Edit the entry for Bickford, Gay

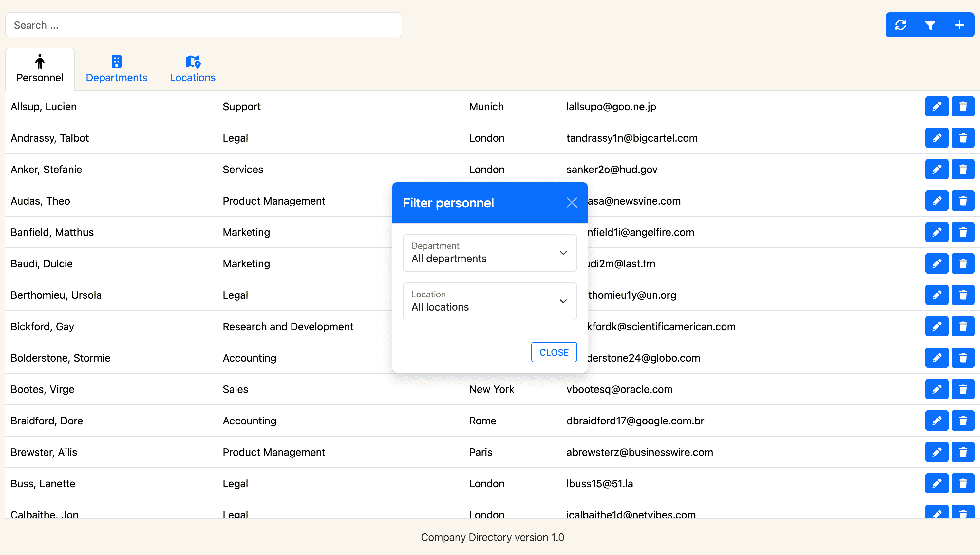pyautogui.click(x=936, y=326)
